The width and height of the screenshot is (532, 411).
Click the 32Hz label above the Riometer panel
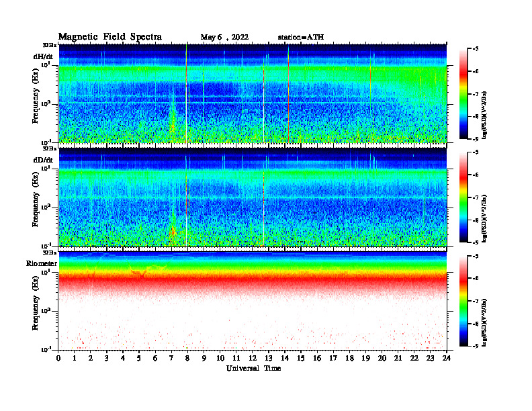coord(50,253)
